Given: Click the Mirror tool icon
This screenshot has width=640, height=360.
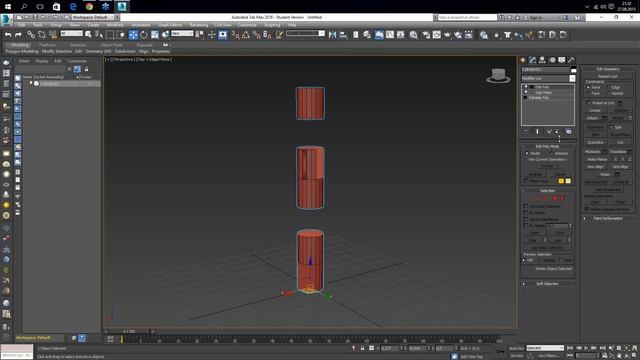Looking at the screenshot, I should tap(333, 35).
